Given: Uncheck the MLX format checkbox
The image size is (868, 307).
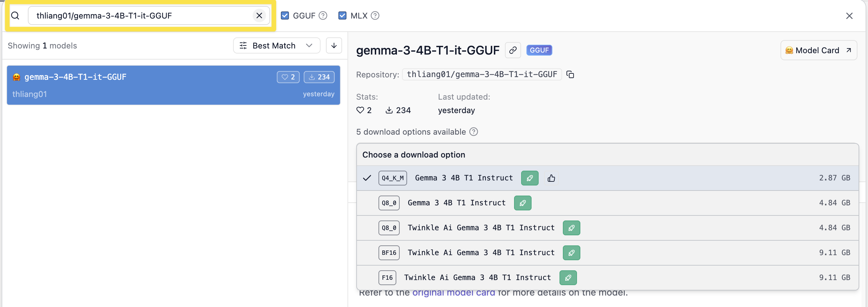Looking at the screenshot, I should [x=342, y=15].
